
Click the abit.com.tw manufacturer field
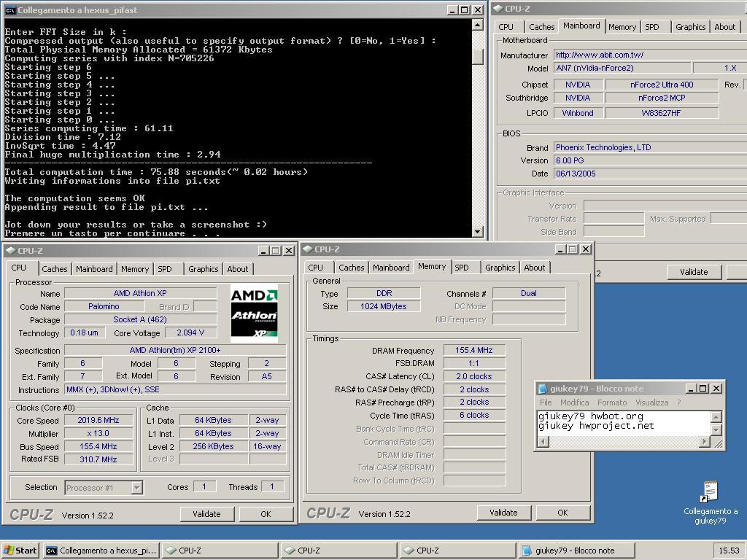[650, 55]
